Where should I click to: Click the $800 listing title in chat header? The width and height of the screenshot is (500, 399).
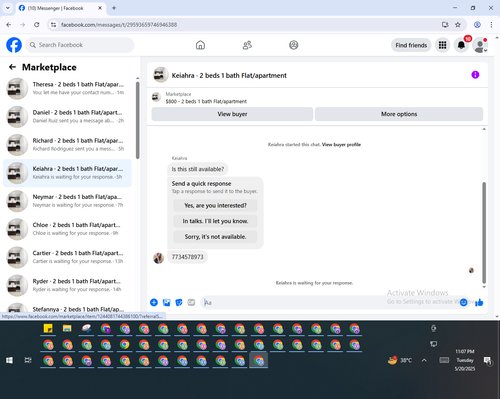coord(206,101)
